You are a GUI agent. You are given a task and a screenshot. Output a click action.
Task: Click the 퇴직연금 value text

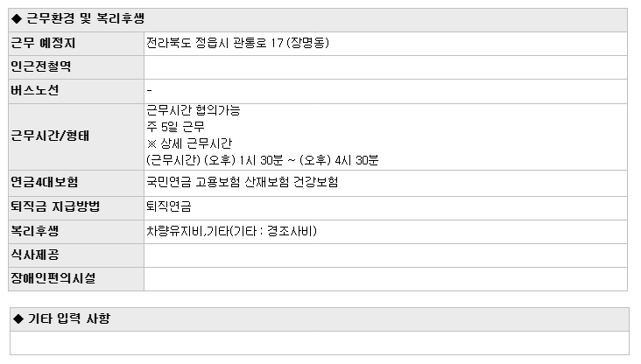point(169,206)
